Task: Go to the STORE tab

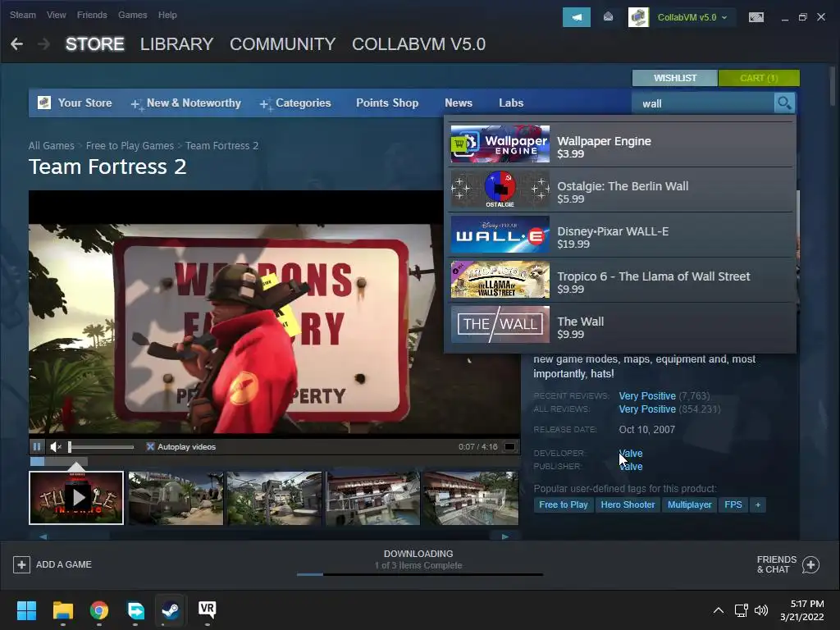Action: point(95,44)
